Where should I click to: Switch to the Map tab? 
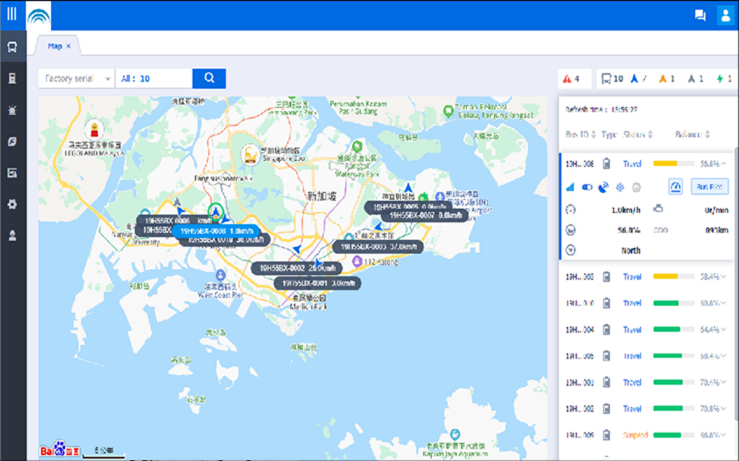click(x=54, y=46)
